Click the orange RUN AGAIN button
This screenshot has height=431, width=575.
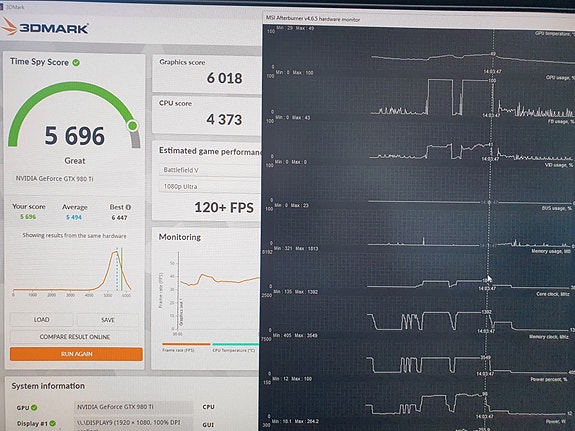[76, 354]
